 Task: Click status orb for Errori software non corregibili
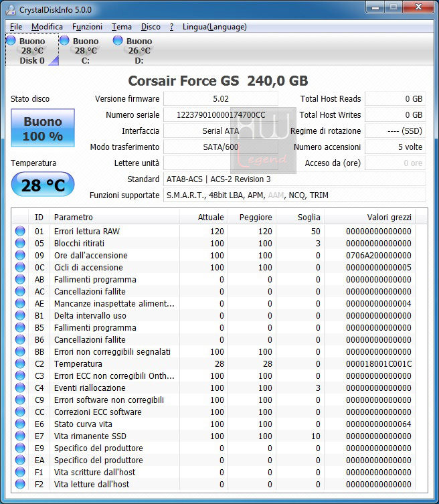click(x=20, y=400)
